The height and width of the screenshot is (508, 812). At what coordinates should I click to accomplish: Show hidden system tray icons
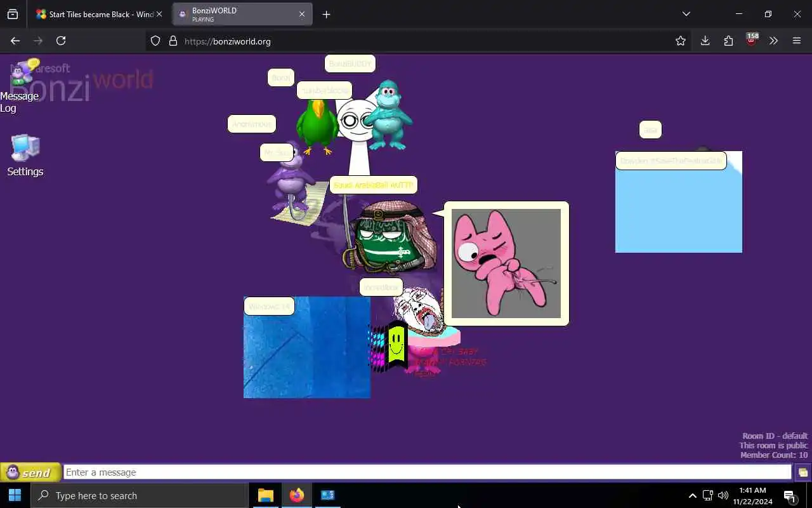[x=692, y=495]
